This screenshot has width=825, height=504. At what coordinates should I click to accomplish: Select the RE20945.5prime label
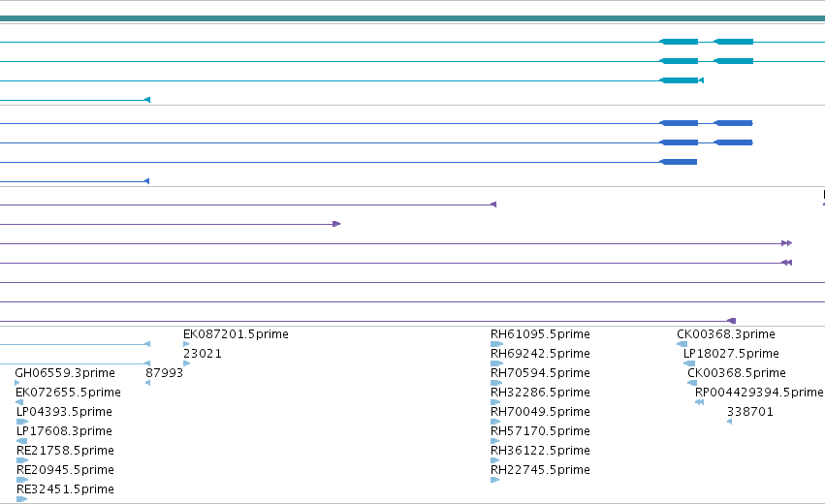tap(65, 470)
